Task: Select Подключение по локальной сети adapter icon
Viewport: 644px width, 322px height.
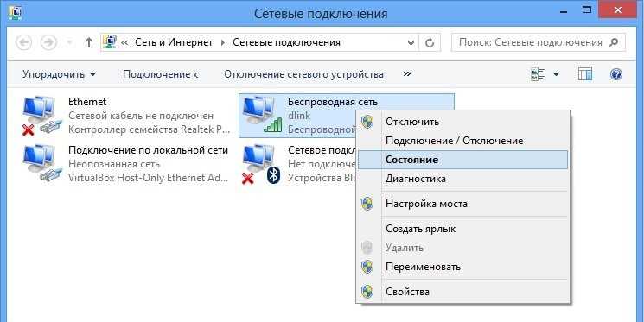Action: (42, 164)
